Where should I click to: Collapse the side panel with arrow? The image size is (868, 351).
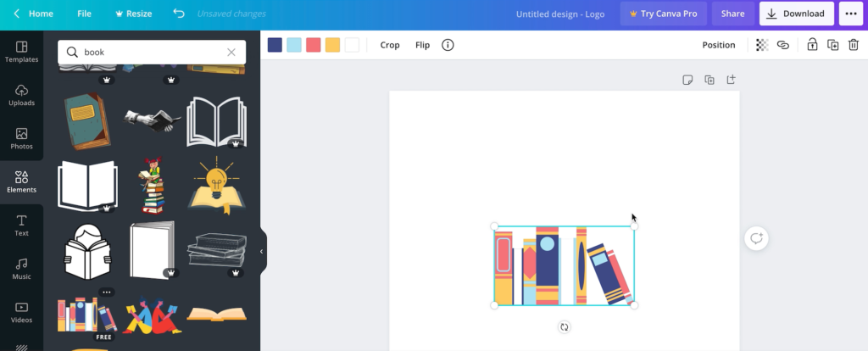261,251
